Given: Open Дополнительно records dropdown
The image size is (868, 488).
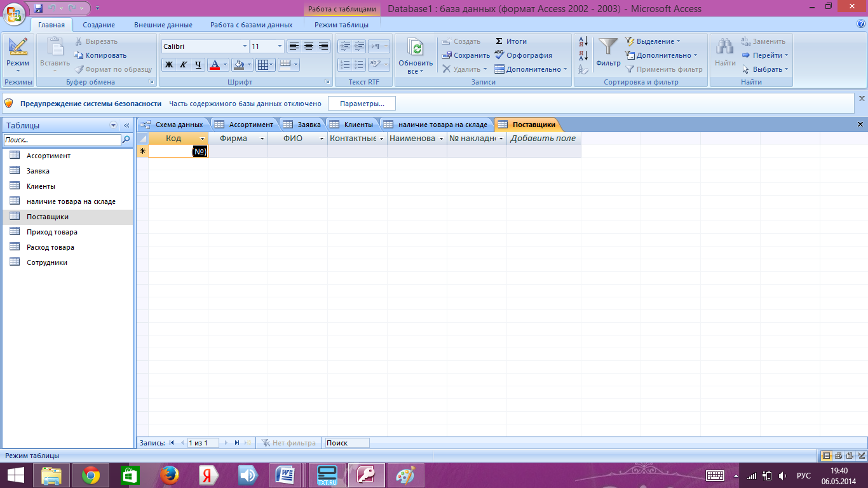Looking at the screenshot, I should [531, 69].
